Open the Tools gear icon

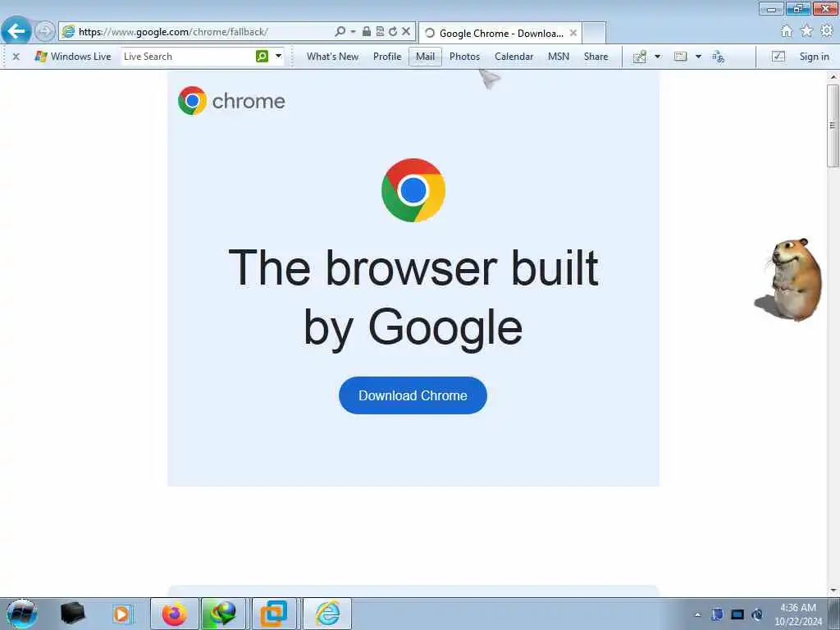tap(827, 32)
